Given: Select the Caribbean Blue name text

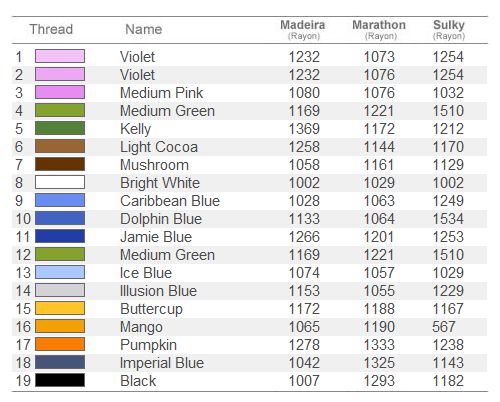Looking at the screenshot, I should pyautogui.click(x=170, y=201).
